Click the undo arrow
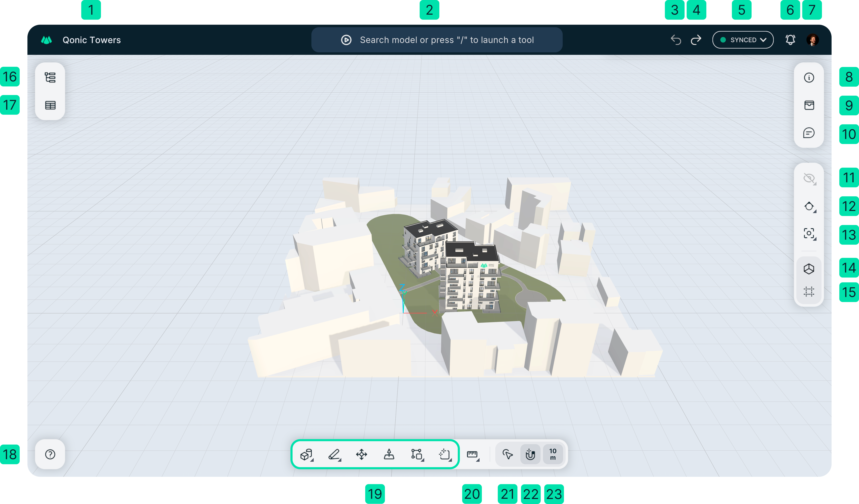The image size is (859, 504). point(676,40)
